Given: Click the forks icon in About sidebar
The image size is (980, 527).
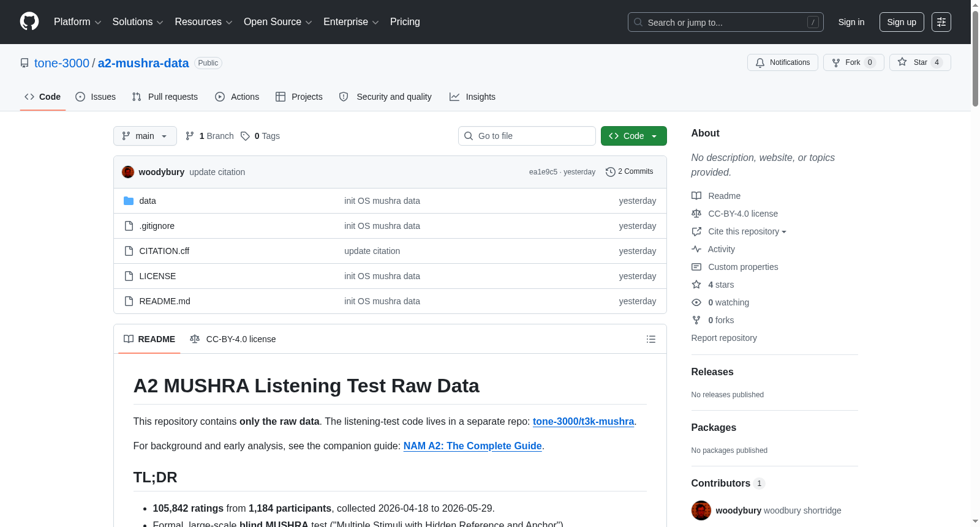Looking at the screenshot, I should click(696, 320).
